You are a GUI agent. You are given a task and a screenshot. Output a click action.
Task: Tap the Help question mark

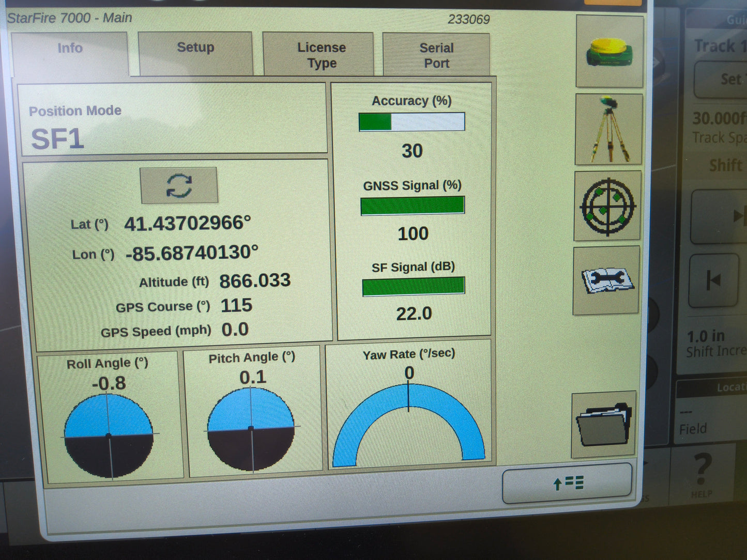pyautogui.click(x=702, y=474)
